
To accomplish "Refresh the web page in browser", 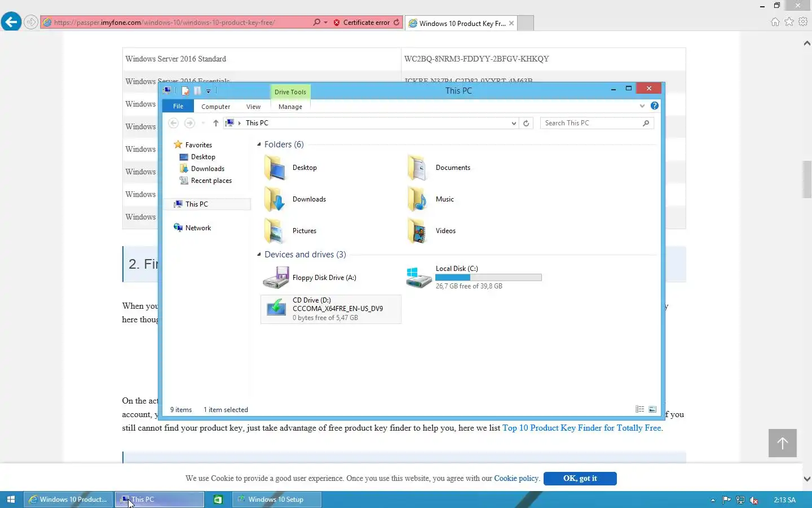I will [396, 23].
